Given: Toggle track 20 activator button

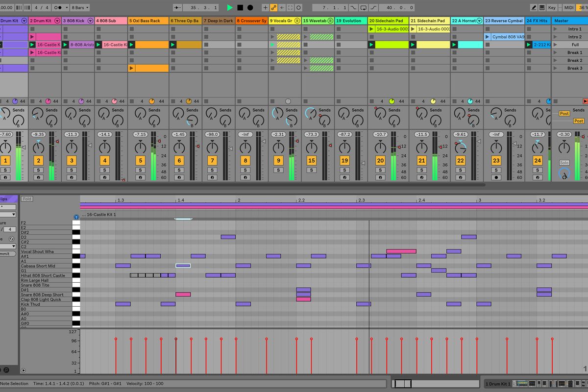Looking at the screenshot, I should (x=380, y=160).
